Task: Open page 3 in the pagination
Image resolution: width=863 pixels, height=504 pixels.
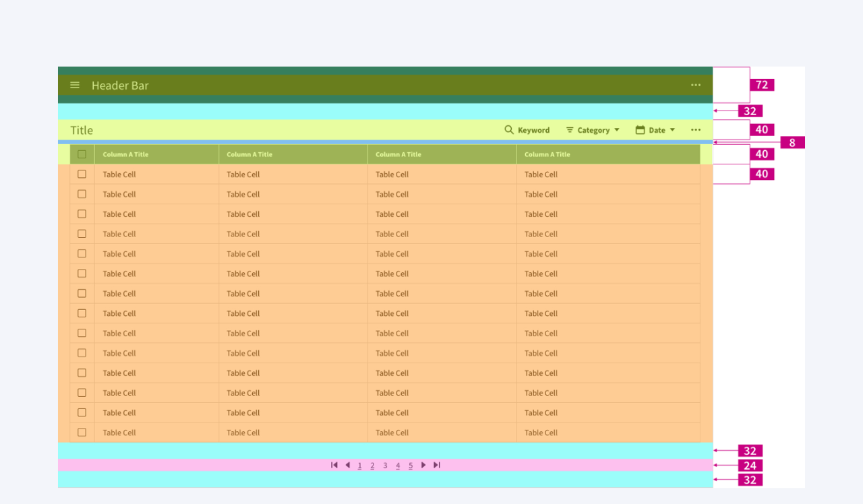Action: pyautogui.click(x=385, y=466)
